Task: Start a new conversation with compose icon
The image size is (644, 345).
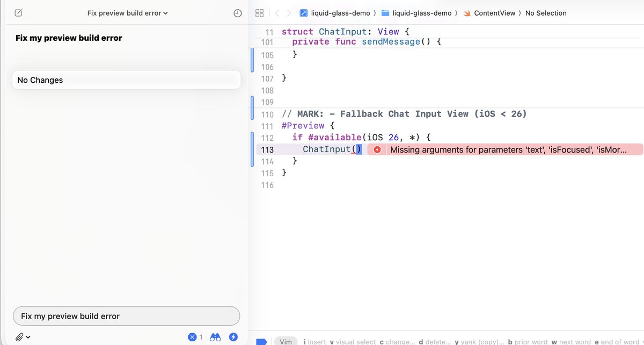Action: coord(19,13)
